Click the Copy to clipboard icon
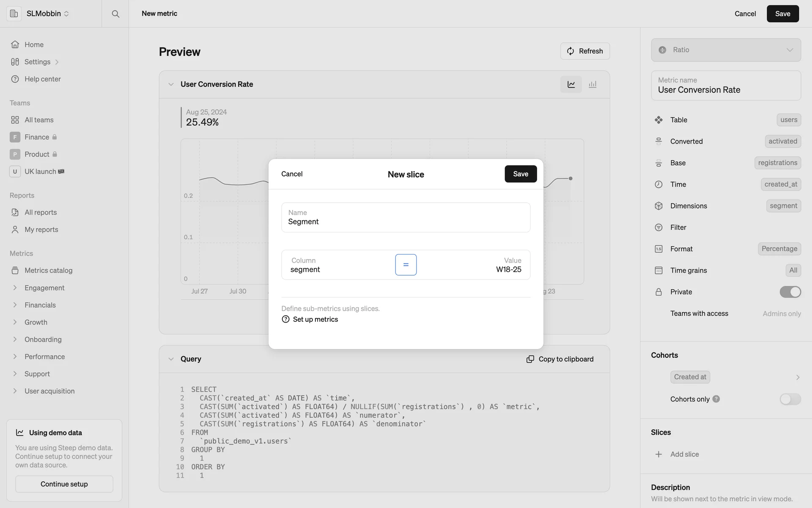 click(x=530, y=359)
